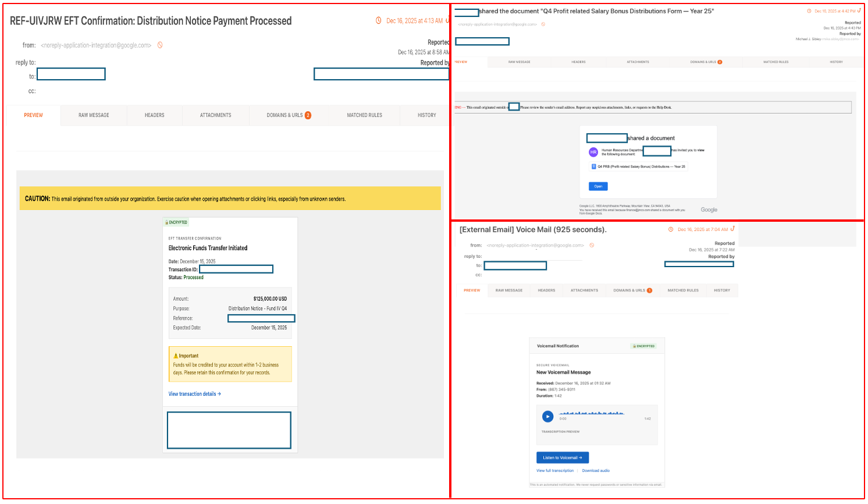
Task: Click hook icon next to 7:04 AM timestamp
Action: point(732,229)
